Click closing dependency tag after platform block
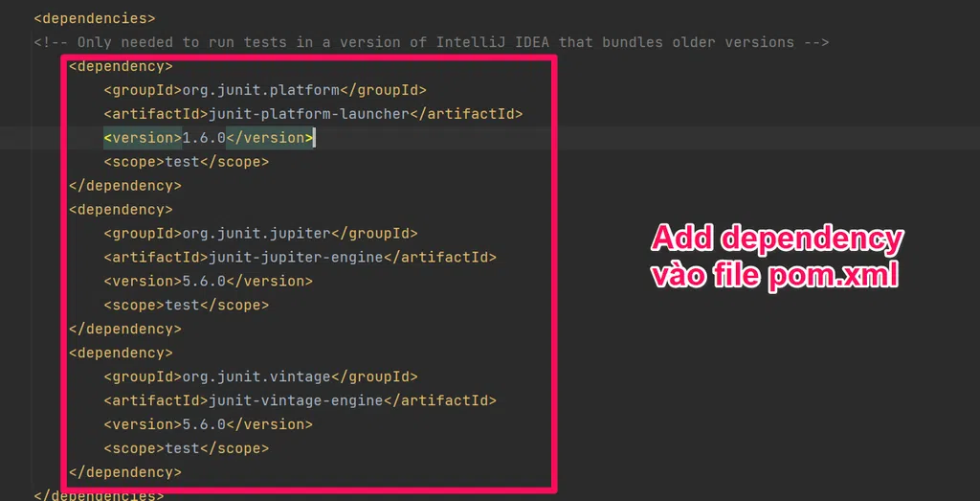980x501 pixels. pyautogui.click(x=124, y=186)
